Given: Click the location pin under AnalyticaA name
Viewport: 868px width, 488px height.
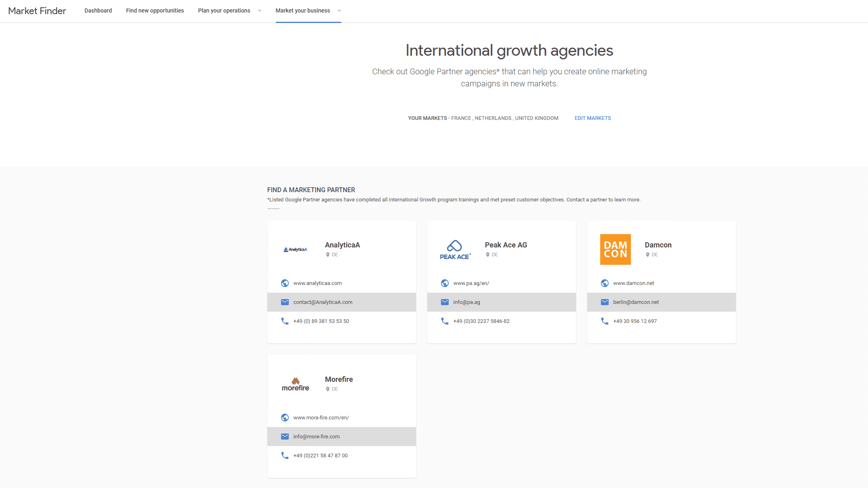Looking at the screenshot, I should click(x=328, y=255).
